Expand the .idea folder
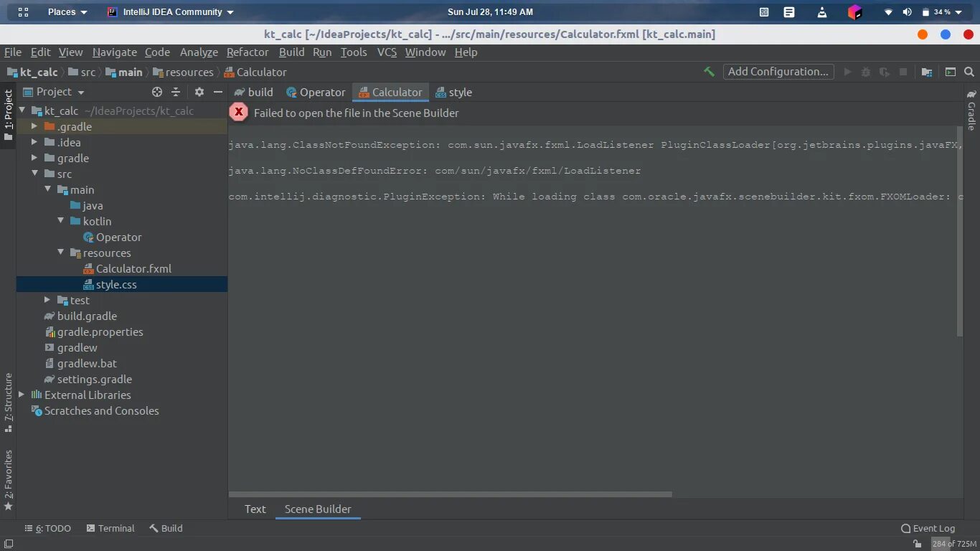980x551 pixels. (34, 142)
